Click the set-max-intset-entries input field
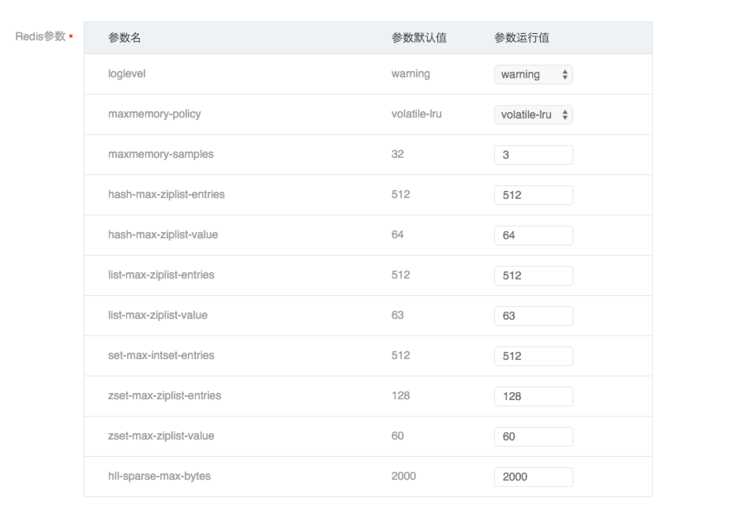This screenshot has width=750, height=520. 533,356
